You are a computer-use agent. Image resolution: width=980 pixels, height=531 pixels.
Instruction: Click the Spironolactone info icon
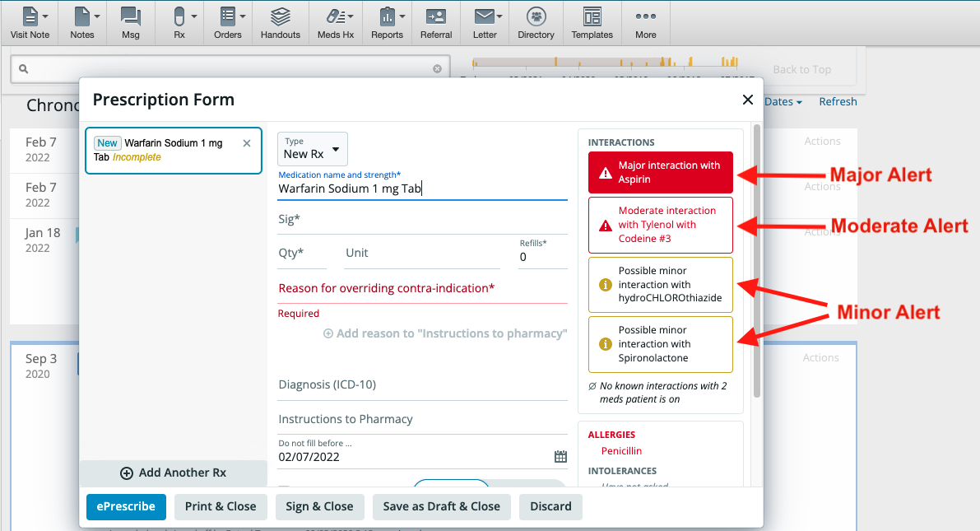point(605,344)
